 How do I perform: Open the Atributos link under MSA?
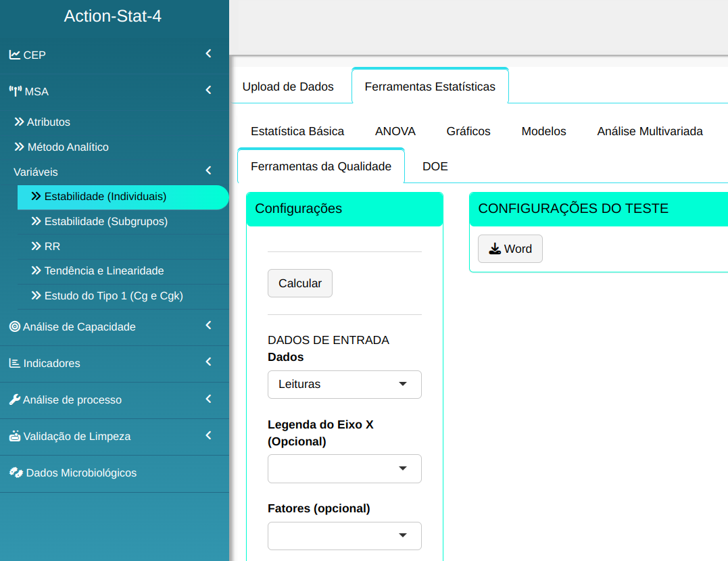(x=48, y=122)
